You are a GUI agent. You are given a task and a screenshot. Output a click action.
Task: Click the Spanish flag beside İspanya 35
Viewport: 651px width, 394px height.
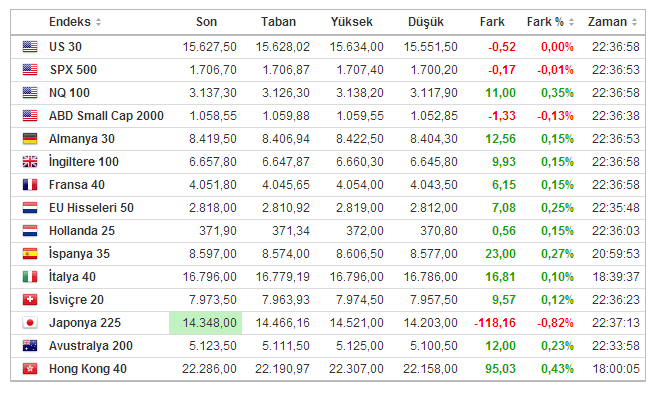point(30,253)
